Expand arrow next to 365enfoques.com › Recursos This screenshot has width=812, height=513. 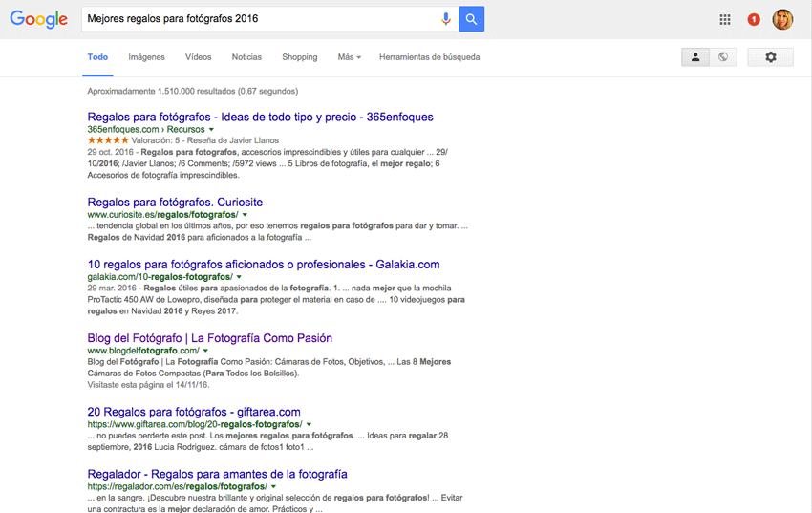[x=211, y=129]
